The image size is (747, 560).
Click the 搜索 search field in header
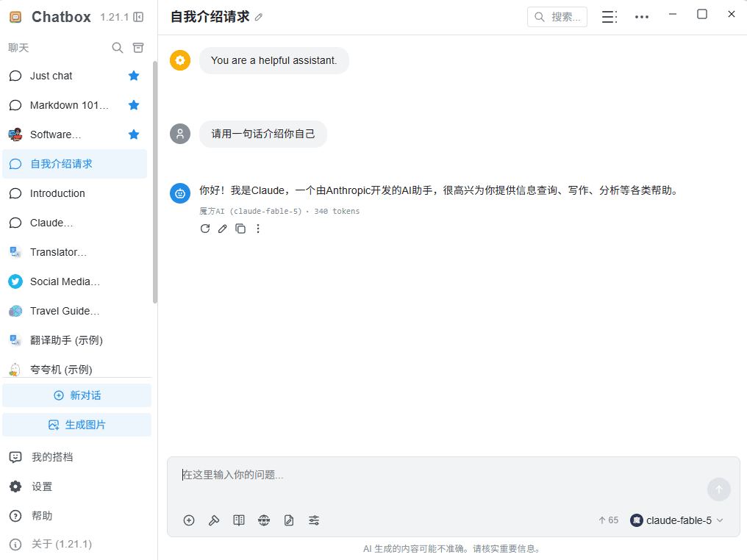(557, 17)
